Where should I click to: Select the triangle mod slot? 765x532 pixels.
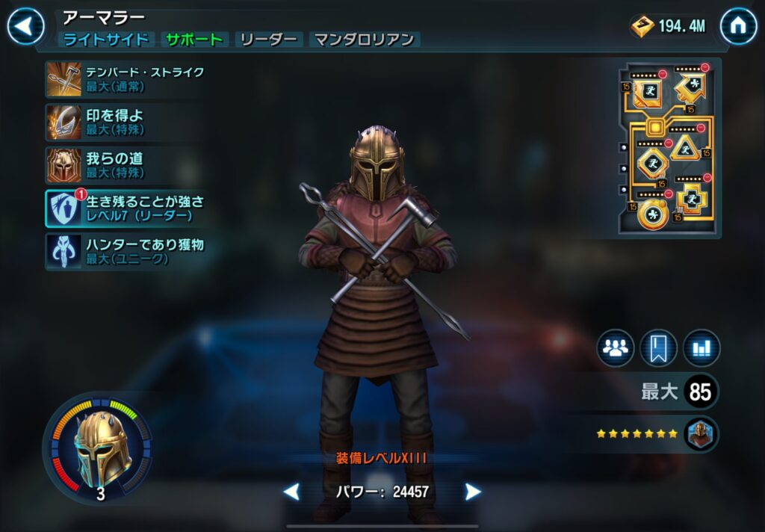(686, 148)
